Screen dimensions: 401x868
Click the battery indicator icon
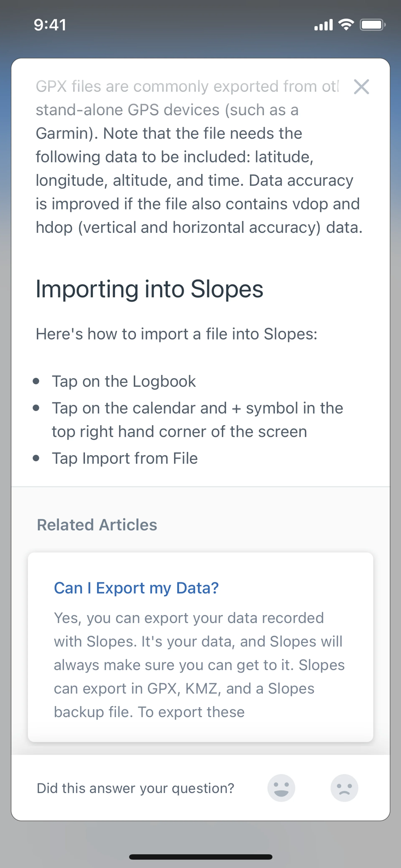(372, 25)
